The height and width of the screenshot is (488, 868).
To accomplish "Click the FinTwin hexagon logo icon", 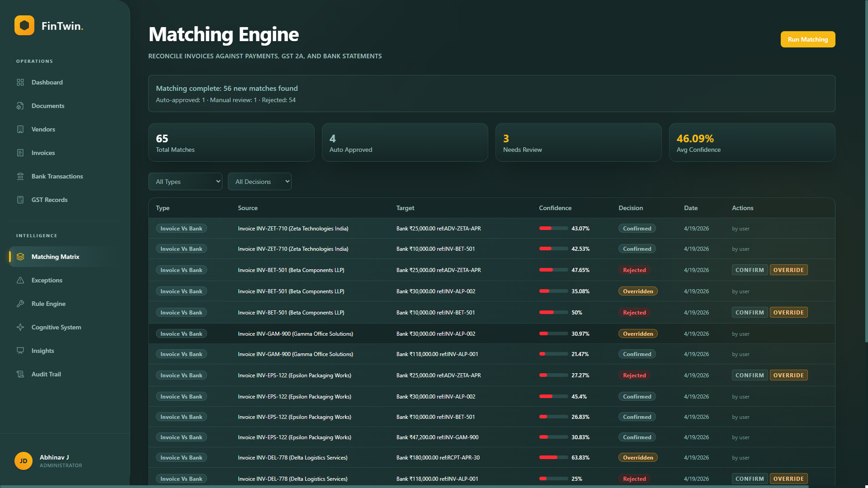I will click(x=24, y=25).
